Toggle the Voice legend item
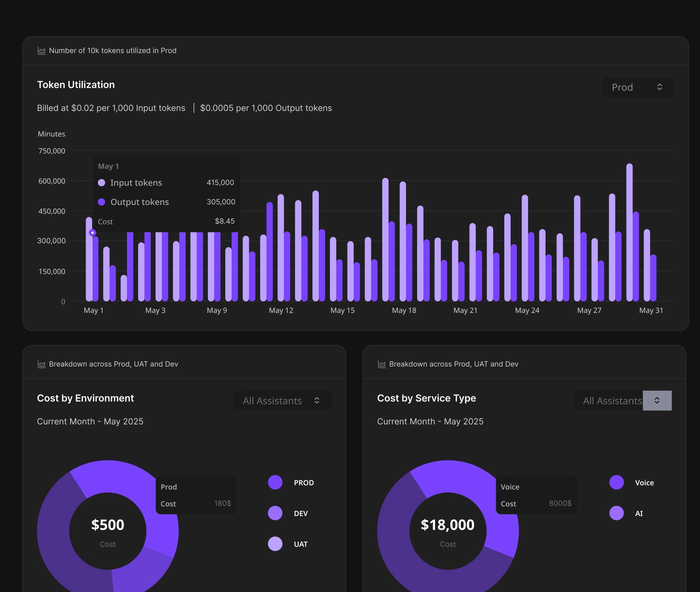 point(644,483)
